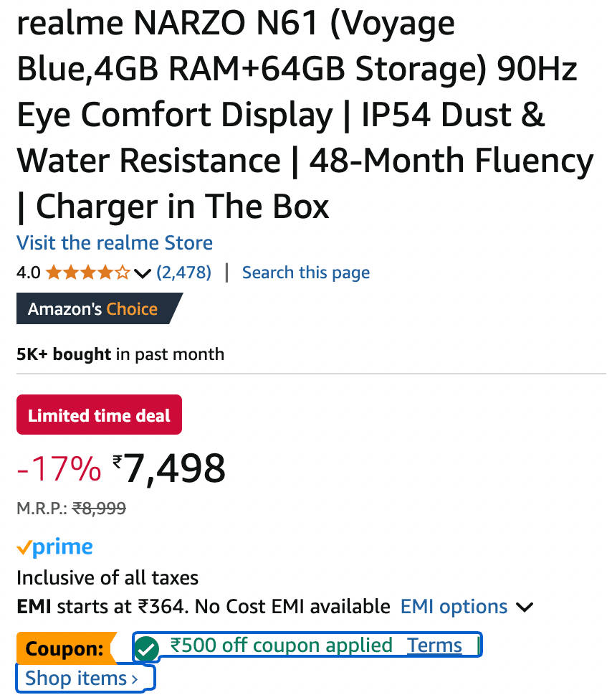Click the ₹500 off coupon applied text
The image size is (612, 700).
point(281,645)
